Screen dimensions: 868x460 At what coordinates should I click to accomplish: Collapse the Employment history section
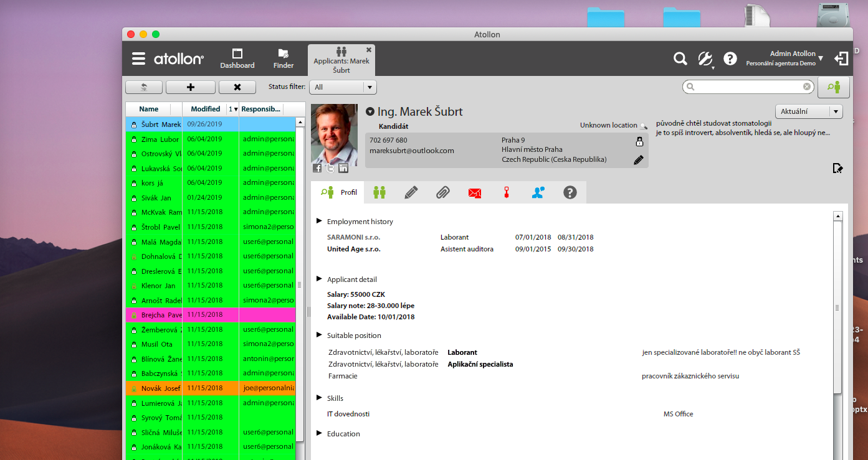point(320,222)
